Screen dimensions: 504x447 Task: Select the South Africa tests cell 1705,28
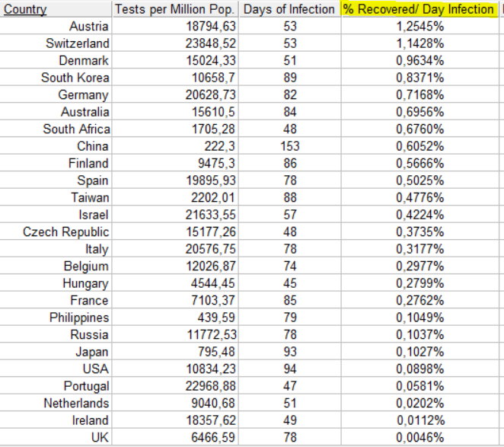213,129
